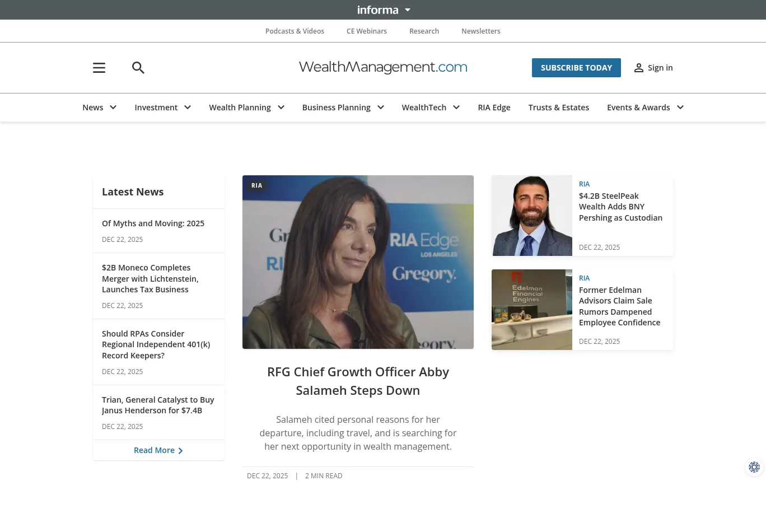This screenshot has width=766, height=532.
Task: Select the Sign in person icon
Action: pos(639,68)
